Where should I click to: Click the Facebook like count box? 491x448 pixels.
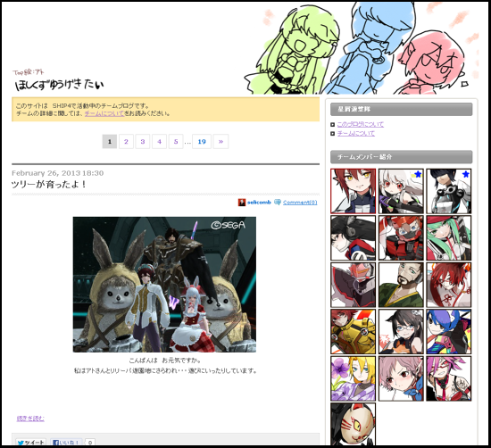tap(90, 443)
